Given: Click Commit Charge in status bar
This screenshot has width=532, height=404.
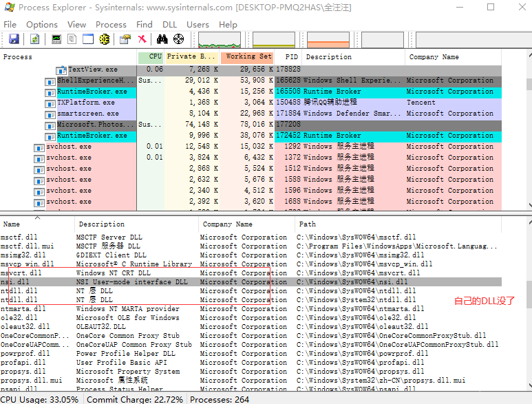Looking at the screenshot, I should [135, 400].
